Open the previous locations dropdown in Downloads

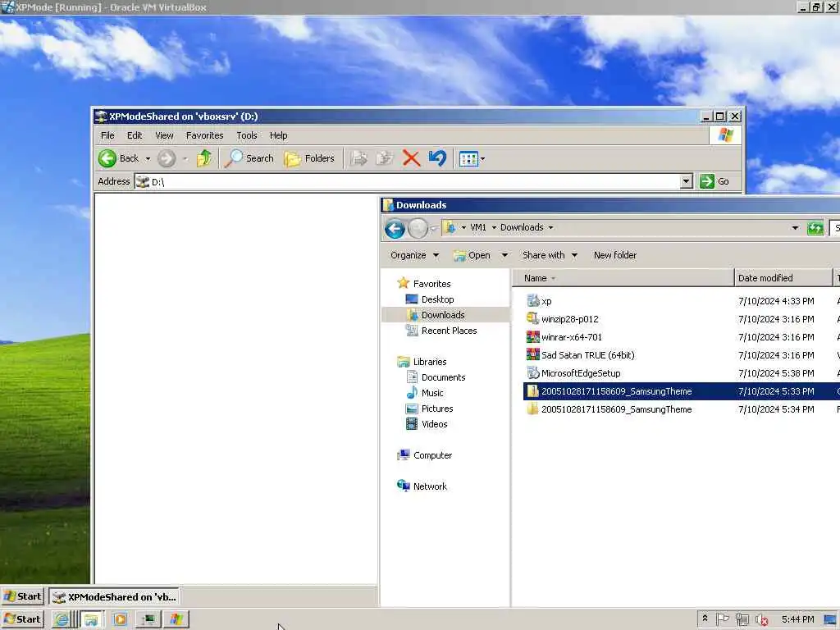[x=795, y=228]
